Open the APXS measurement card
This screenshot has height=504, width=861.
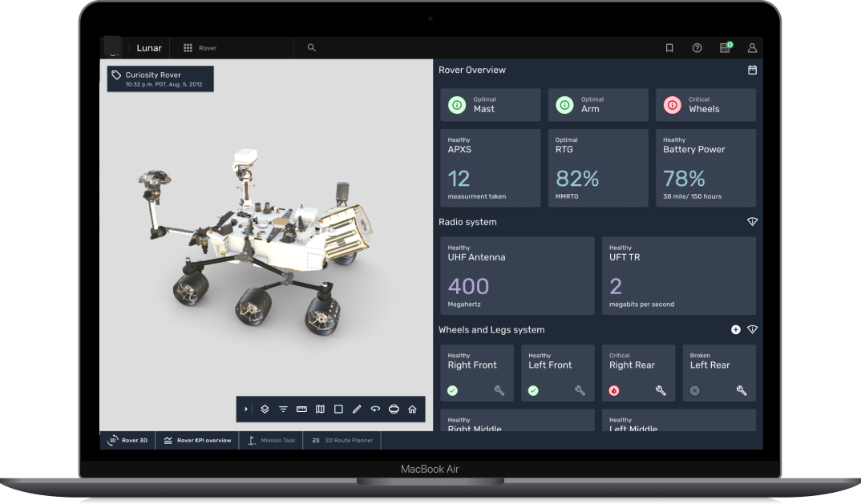click(x=491, y=168)
